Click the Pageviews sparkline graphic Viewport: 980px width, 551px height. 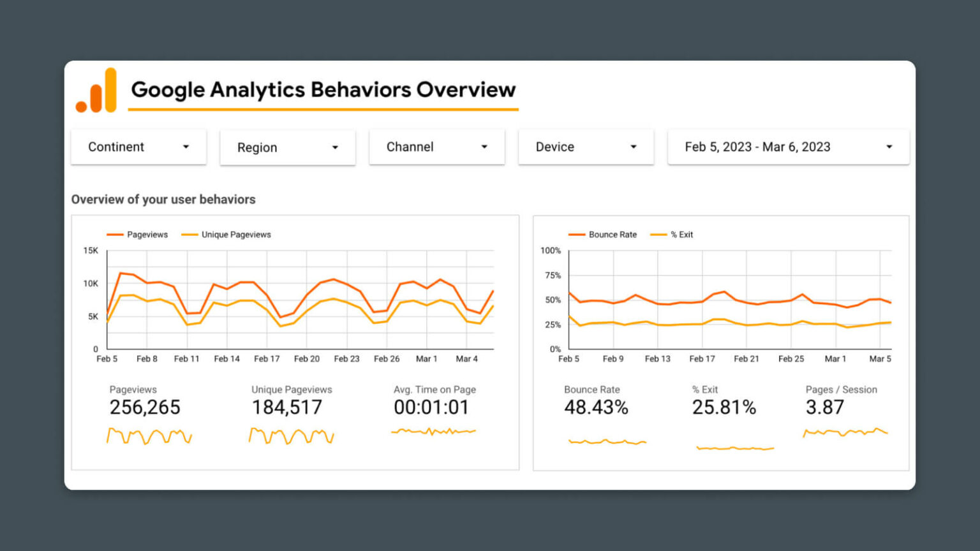coord(149,436)
